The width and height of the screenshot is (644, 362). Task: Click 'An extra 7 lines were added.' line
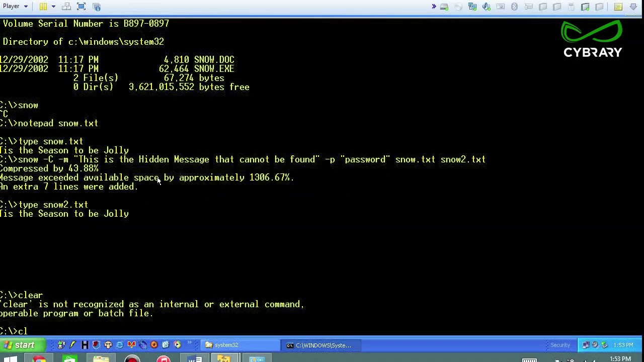69,187
